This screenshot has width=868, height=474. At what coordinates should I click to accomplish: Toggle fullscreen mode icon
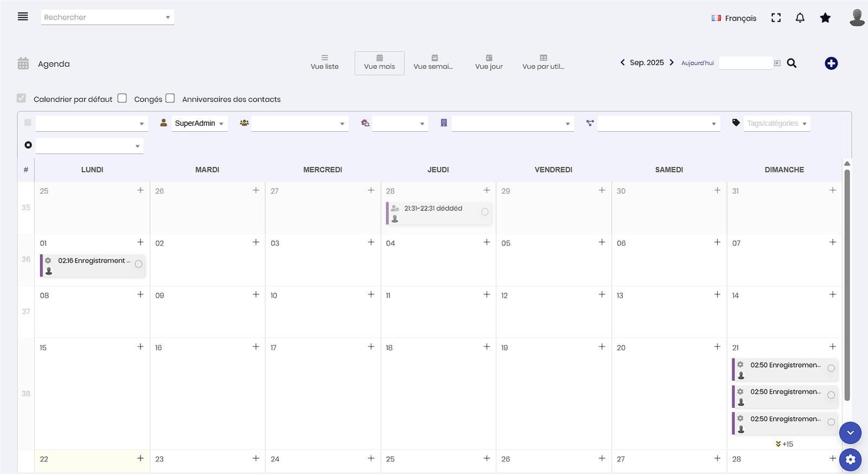click(776, 18)
